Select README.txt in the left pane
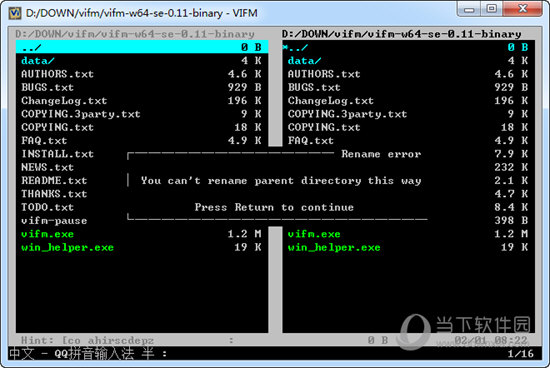 click(x=54, y=181)
